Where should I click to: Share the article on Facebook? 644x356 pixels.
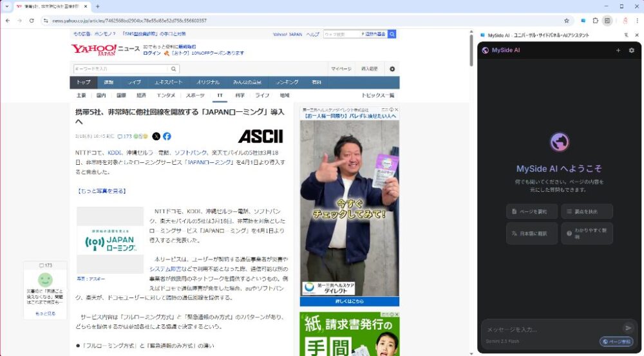(167, 136)
